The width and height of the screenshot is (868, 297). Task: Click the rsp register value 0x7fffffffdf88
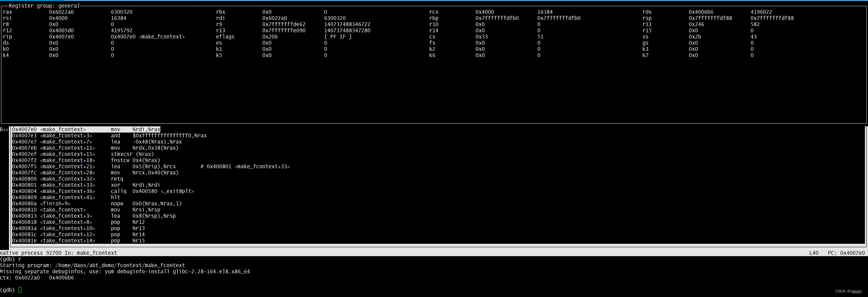point(710,18)
